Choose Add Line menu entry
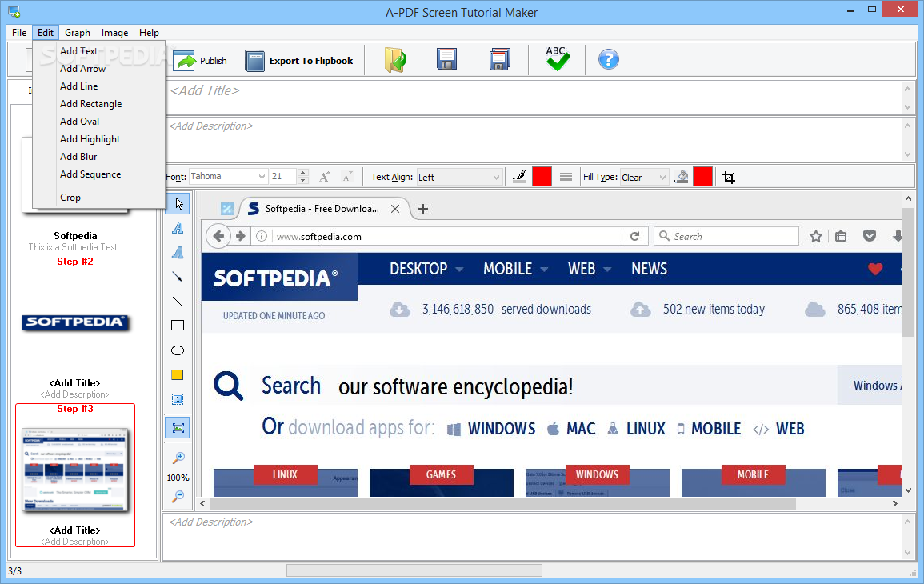 pyautogui.click(x=99, y=86)
